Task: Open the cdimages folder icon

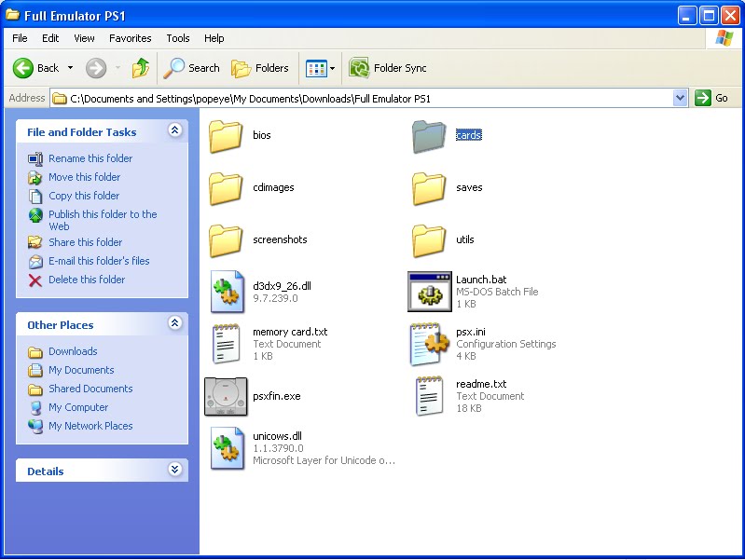Action: click(x=226, y=188)
